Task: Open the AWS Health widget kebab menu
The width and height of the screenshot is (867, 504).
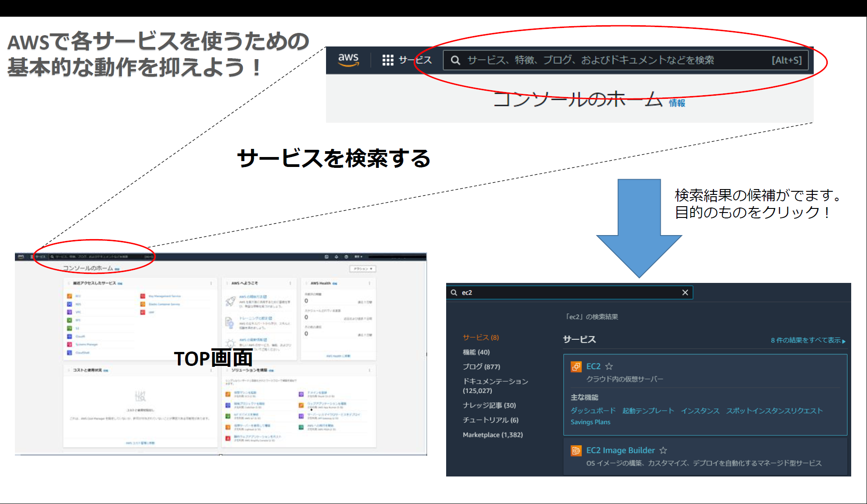Action: [x=369, y=283]
